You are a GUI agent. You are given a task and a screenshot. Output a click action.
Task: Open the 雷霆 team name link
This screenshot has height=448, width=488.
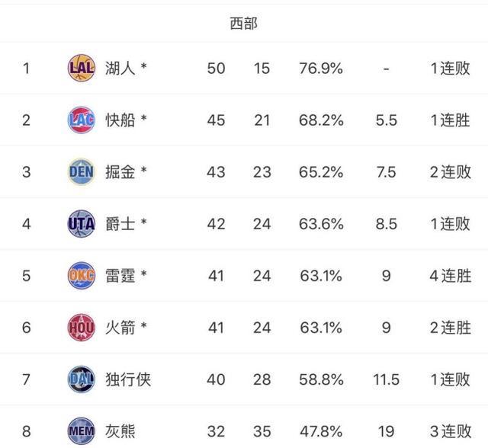point(120,276)
